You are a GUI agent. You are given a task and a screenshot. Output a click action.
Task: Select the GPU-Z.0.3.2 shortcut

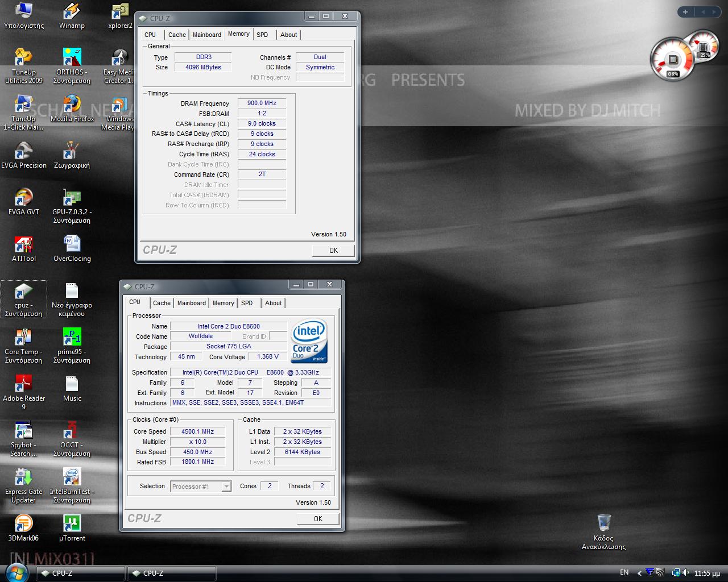click(72, 206)
